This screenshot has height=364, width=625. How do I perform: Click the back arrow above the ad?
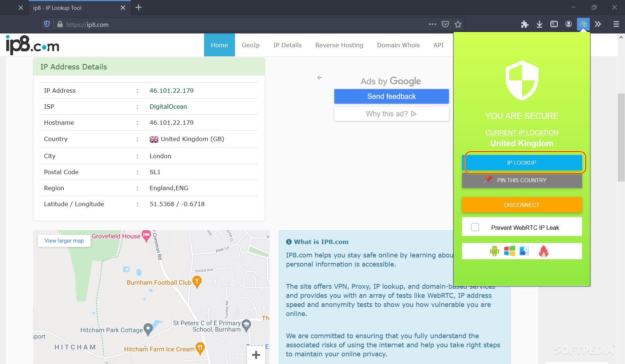[319, 77]
